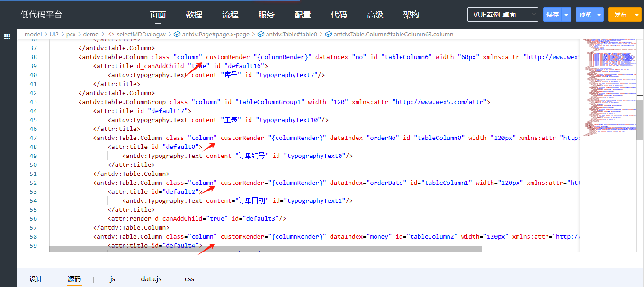Click the 低代码平台 title
Viewport: 644px width, 287px height.
[41, 15]
